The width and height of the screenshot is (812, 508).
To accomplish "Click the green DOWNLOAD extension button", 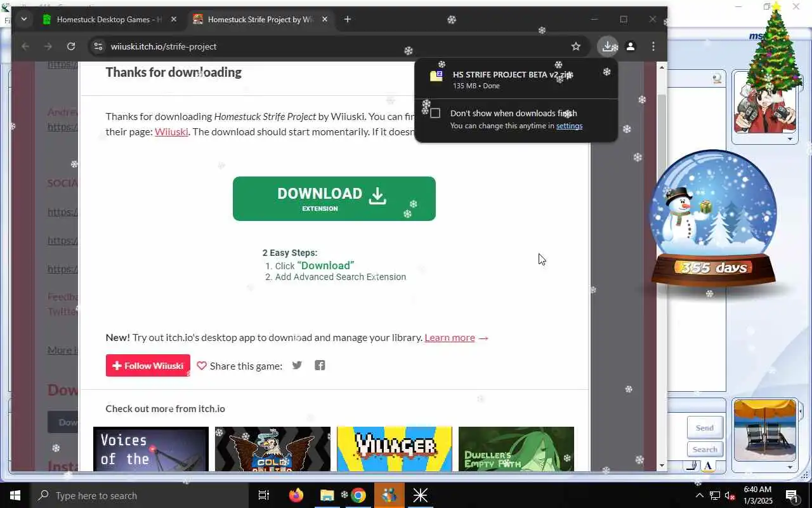I will (334, 199).
